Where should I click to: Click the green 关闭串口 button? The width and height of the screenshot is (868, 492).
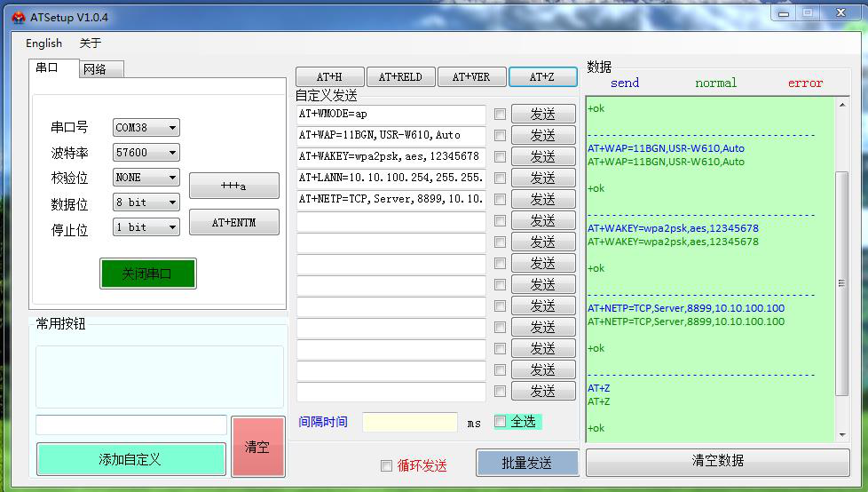147,274
